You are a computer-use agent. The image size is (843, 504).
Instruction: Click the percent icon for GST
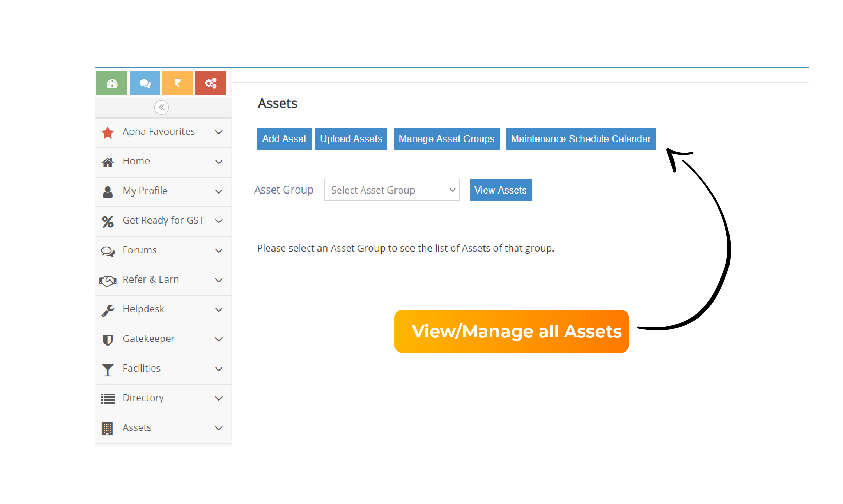pyautogui.click(x=108, y=221)
